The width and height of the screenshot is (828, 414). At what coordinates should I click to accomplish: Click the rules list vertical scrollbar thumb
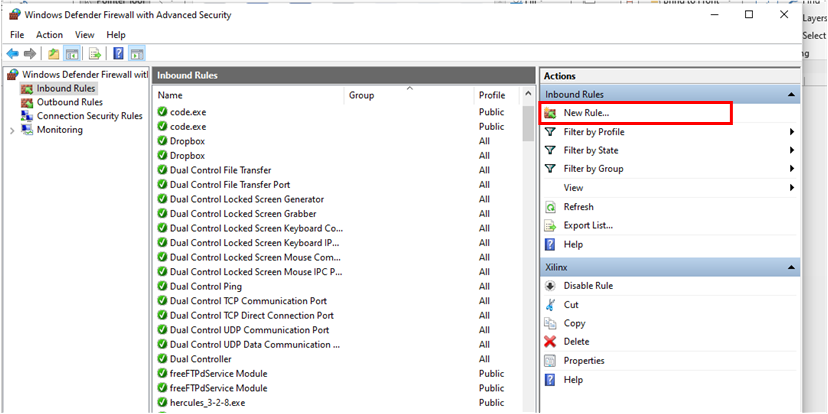click(528, 124)
